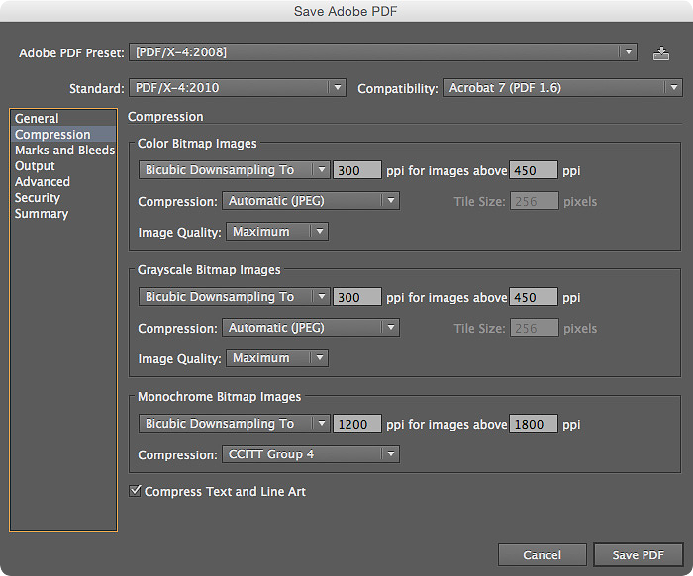Select Advanced in the sidebar list

tap(64, 182)
